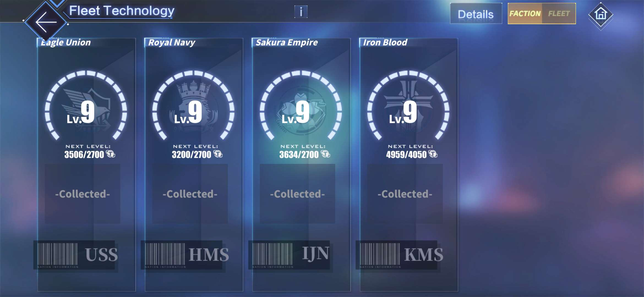This screenshot has width=644, height=297.
Task: Tap the Sakura Empire Collected reward box
Action: (298, 194)
